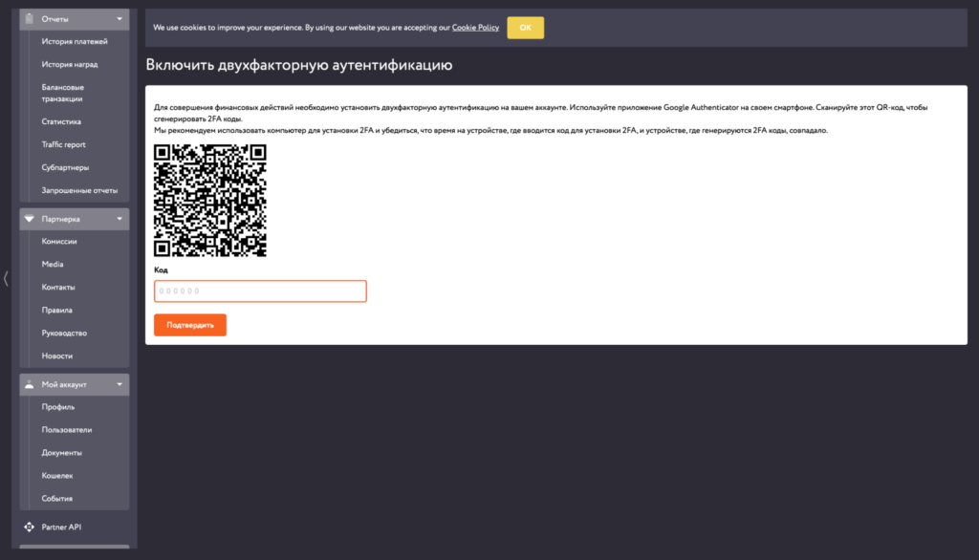Open Пользователи in account menu

click(67, 429)
